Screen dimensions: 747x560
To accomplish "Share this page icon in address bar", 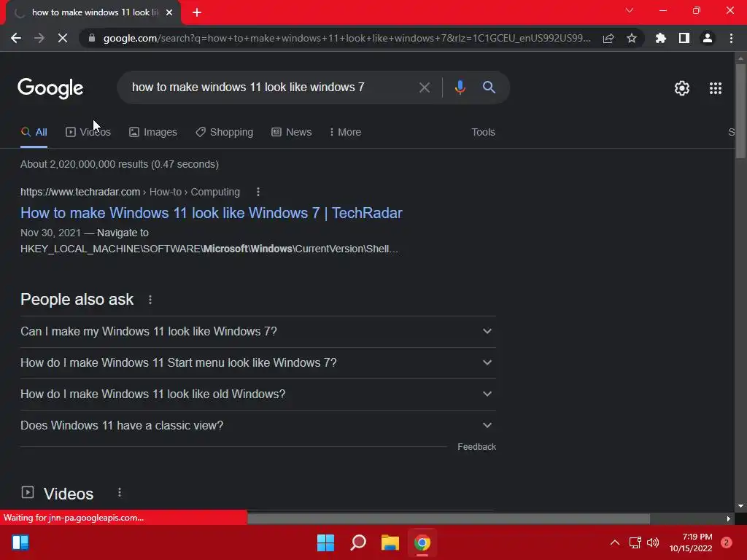I will pos(608,38).
